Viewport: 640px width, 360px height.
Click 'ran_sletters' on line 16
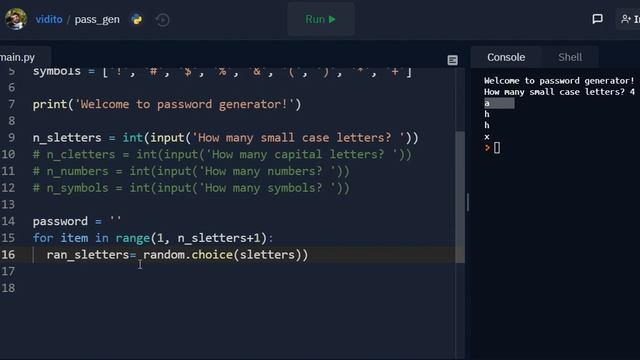[x=88, y=255]
